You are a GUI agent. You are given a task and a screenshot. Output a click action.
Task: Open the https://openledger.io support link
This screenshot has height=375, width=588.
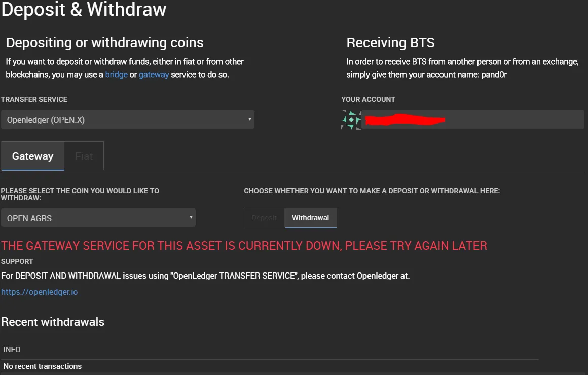(40, 292)
